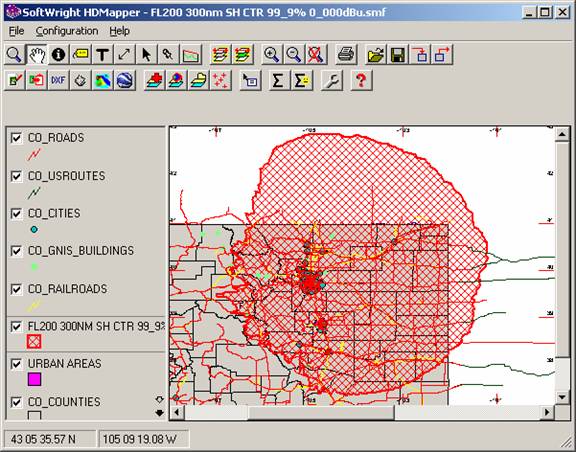576x452 pixels.
Task: Click the map scroll right arrow
Action: [x=547, y=412]
